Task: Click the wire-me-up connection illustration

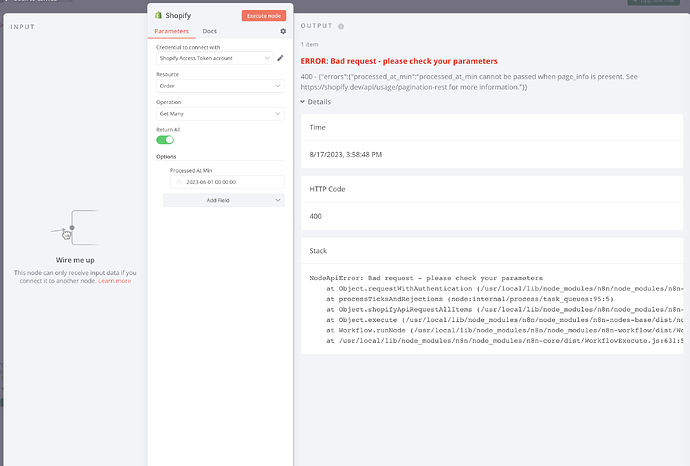Action: 75,232
